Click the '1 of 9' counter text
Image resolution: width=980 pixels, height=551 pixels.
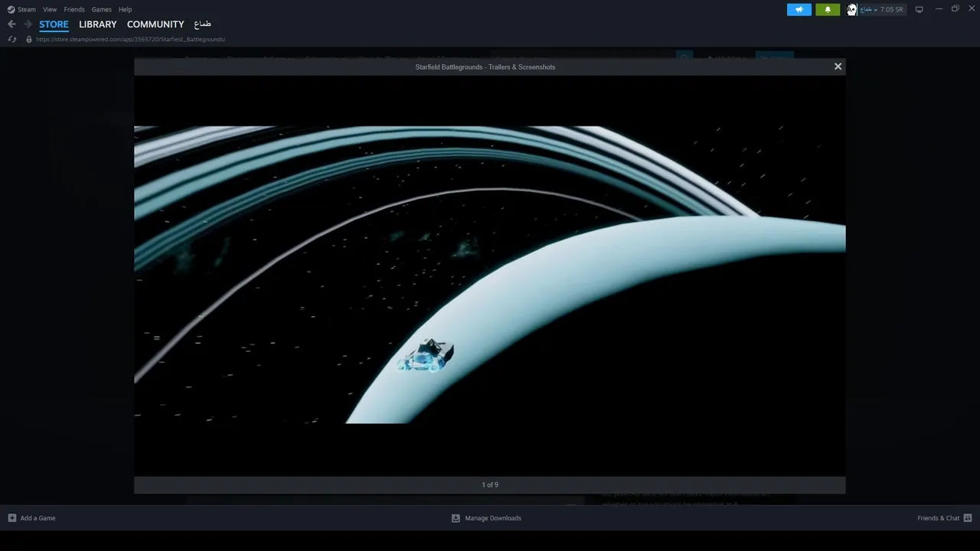[490, 484]
